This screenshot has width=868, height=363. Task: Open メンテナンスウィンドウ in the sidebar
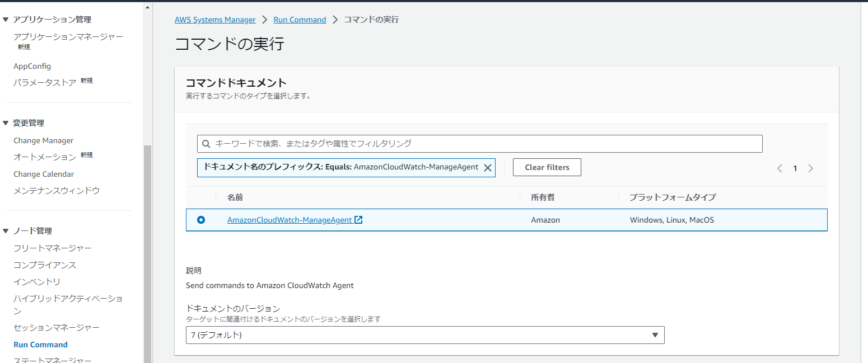point(57,191)
